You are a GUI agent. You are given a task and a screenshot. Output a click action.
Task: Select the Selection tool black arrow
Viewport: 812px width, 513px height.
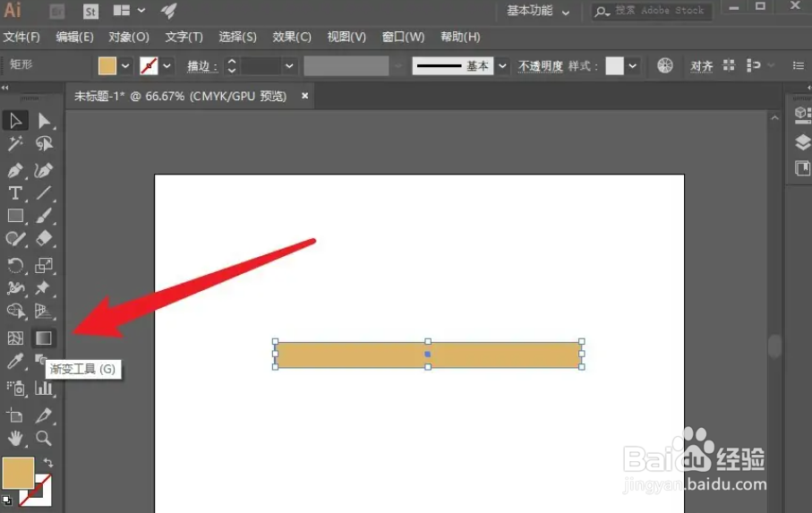[15, 121]
